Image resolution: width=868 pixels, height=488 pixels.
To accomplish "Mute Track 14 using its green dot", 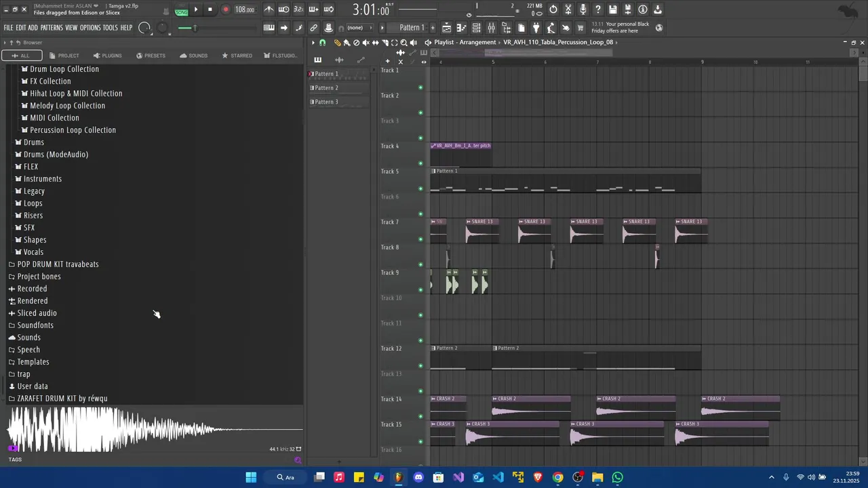I will [420, 416].
